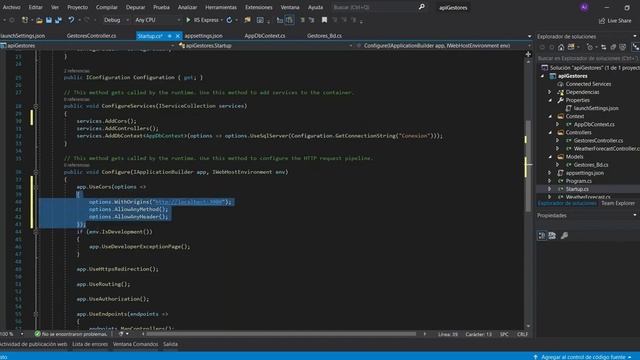The image size is (640, 360).
Task: Click the Collapse All icon in Solution Explorer toolbar
Action: coord(613,47)
